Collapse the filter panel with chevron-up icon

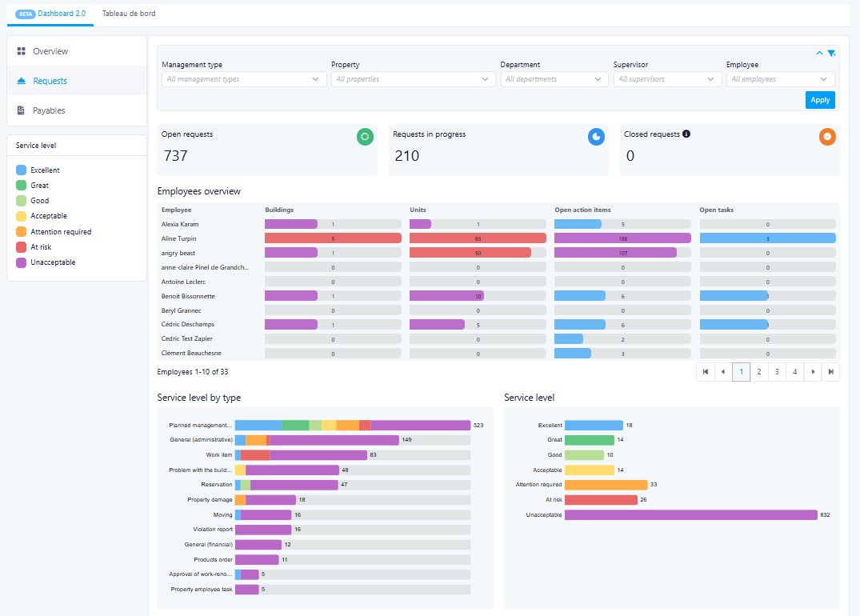click(x=819, y=54)
